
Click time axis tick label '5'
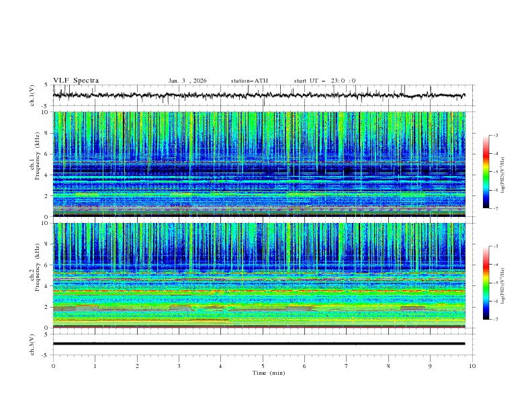click(x=263, y=366)
